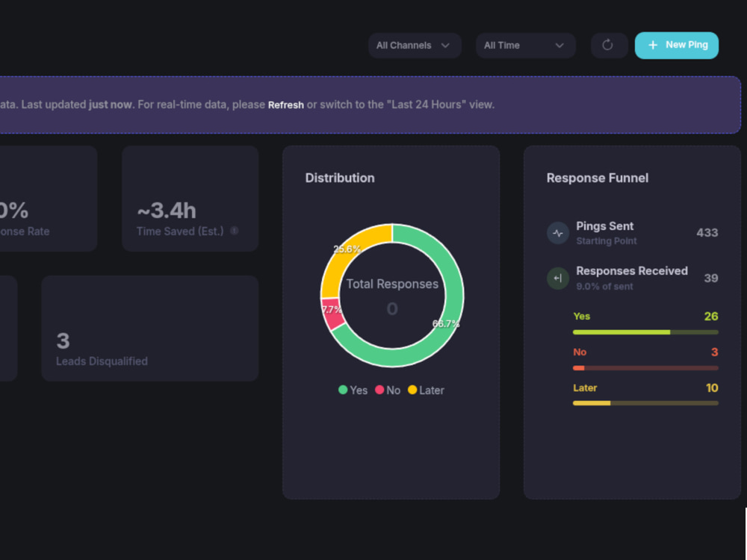This screenshot has width=747, height=560.
Task: Click the 9.0% of sent text
Action: 604,286
